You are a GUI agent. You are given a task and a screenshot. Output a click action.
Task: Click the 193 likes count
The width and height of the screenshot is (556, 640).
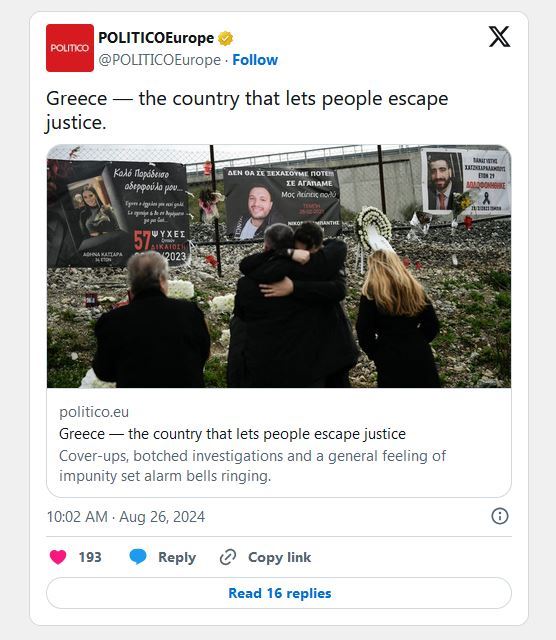tap(90, 557)
